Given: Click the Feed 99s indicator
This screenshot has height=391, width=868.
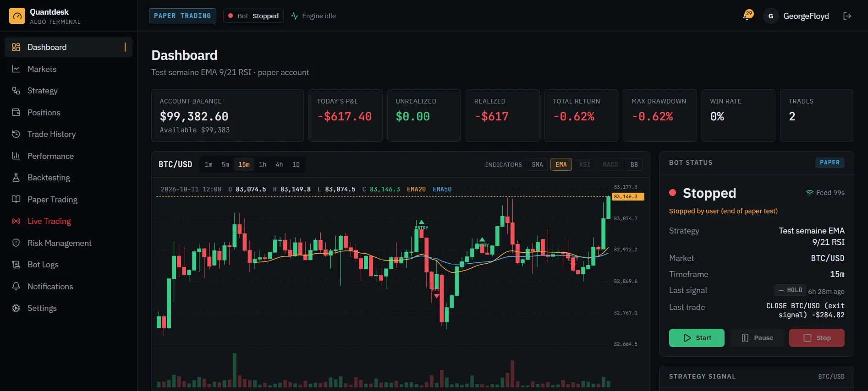Looking at the screenshot, I should (825, 193).
